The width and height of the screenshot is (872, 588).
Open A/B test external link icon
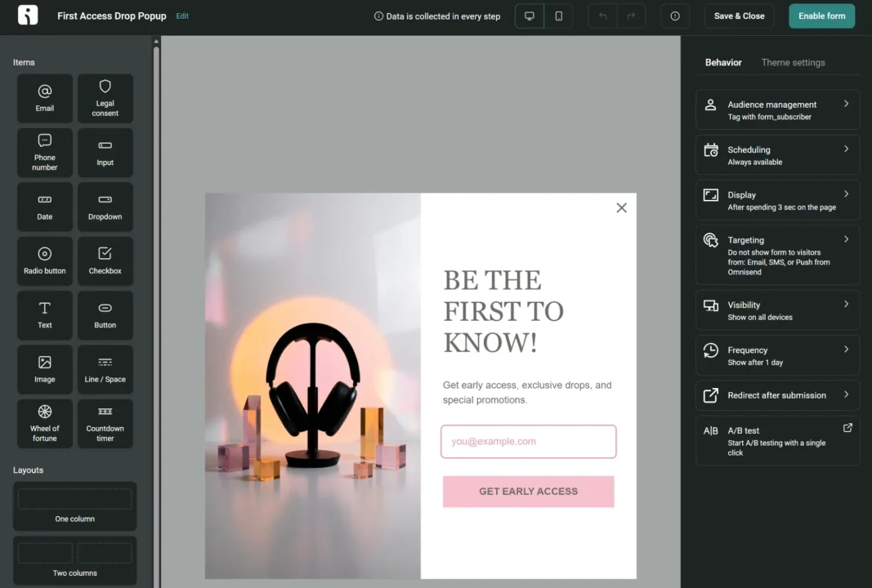(x=847, y=427)
